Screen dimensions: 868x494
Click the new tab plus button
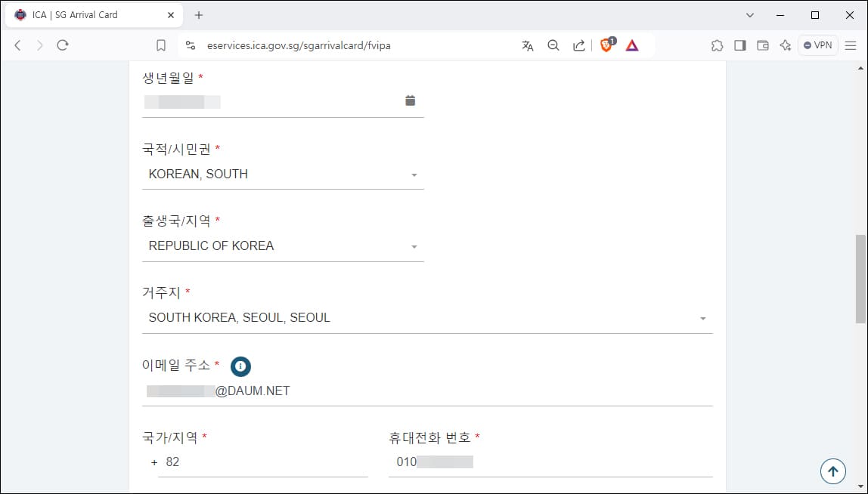click(198, 14)
